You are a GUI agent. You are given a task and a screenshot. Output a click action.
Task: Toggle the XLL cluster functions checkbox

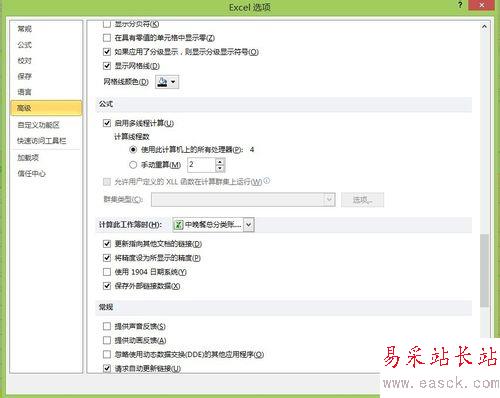point(107,182)
